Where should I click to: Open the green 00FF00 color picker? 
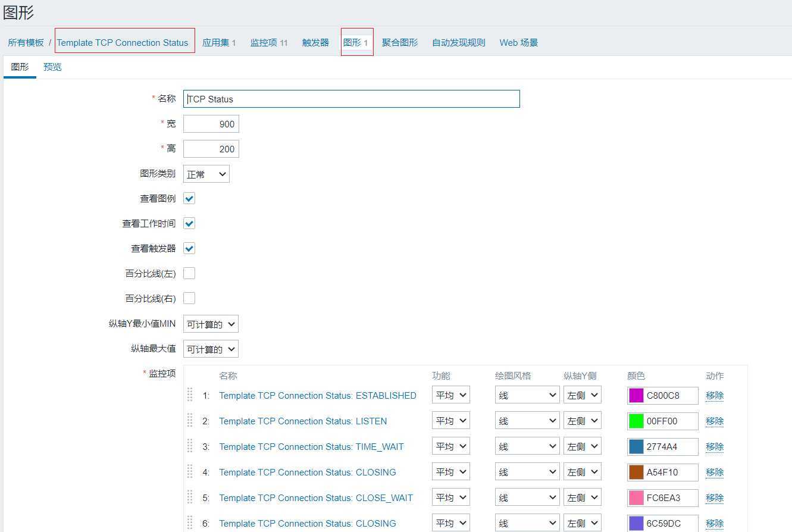636,421
